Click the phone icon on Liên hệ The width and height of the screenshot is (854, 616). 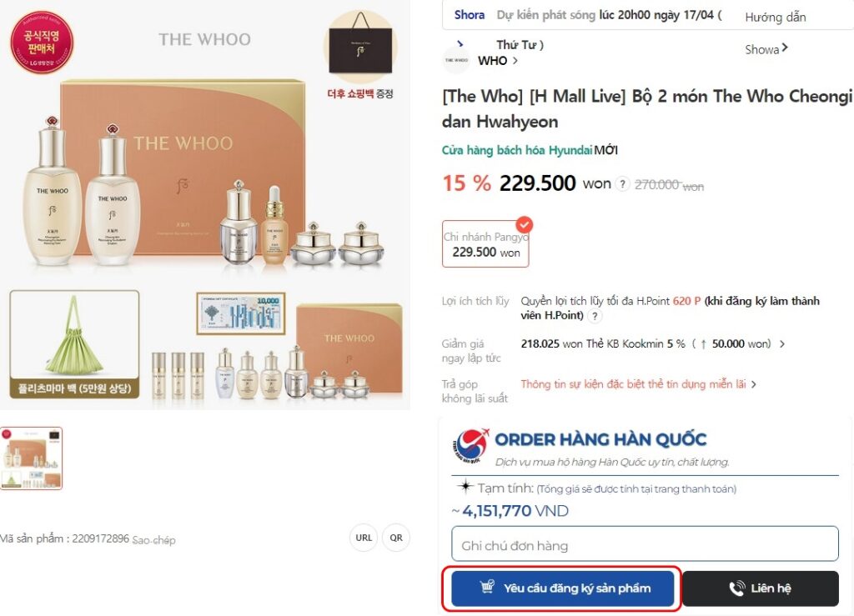pos(736,588)
